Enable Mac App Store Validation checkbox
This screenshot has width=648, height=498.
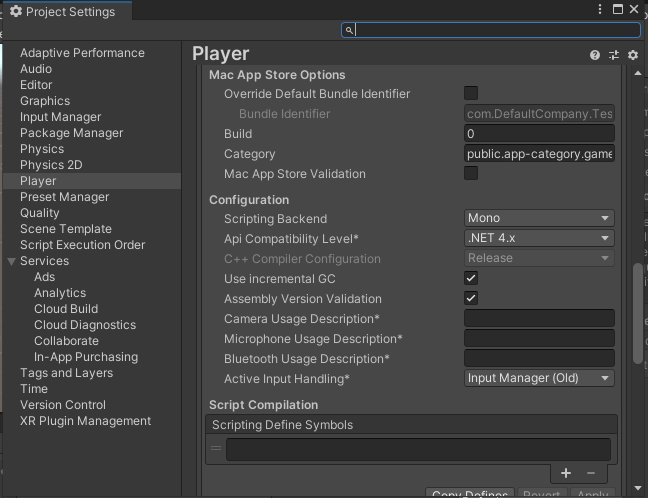(x=471, y=173)
